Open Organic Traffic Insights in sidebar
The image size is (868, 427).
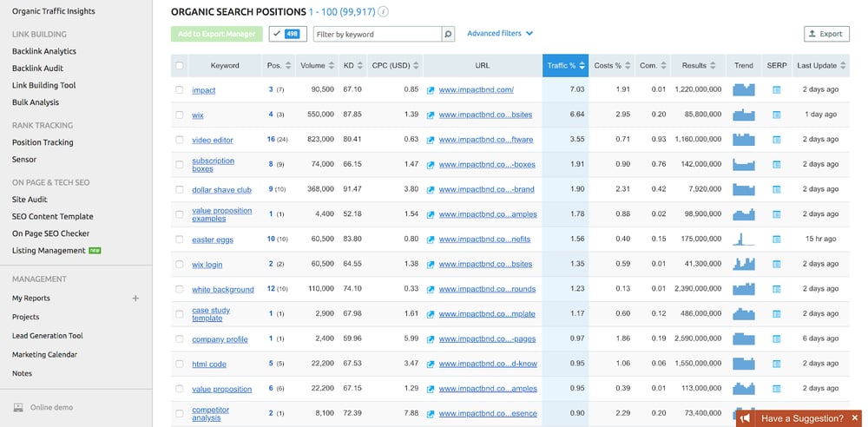click(54, 11)
